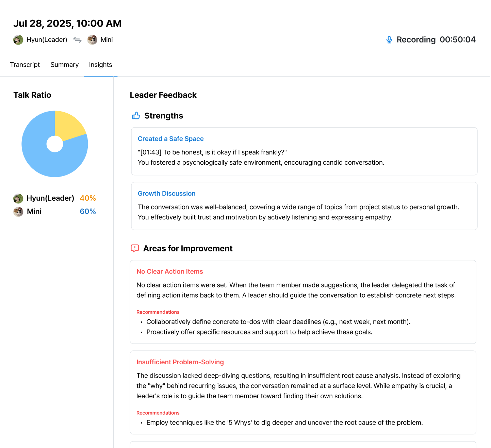
Task: Open the Growth Discussion strength title
Action: (166, 194)
